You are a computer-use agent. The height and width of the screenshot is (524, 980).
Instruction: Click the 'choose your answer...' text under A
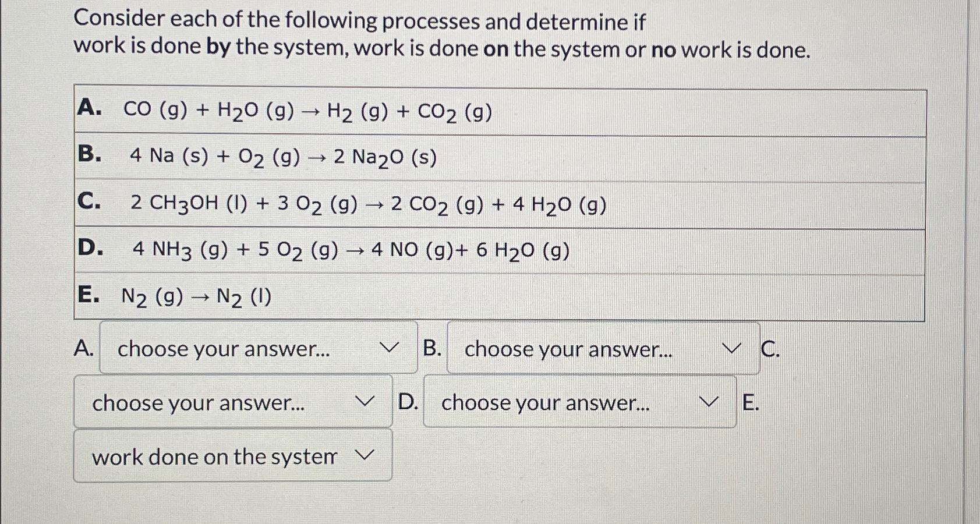(x=223, y=348)
